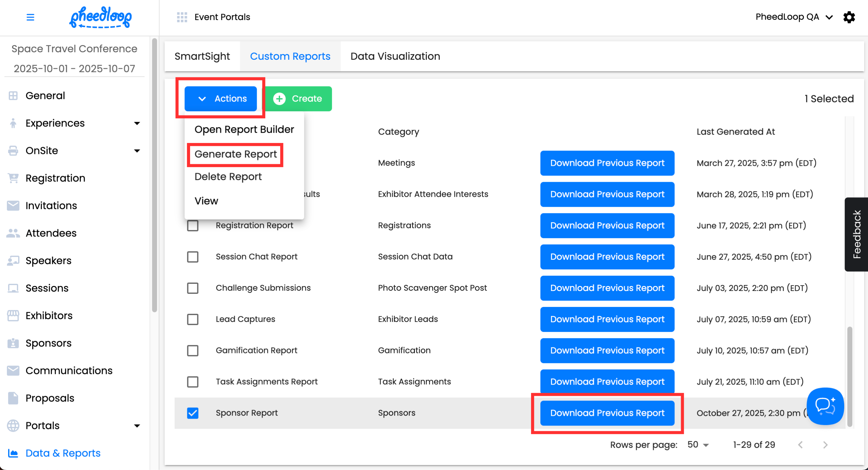Image resolution: width=868 pixels, height=470 pixels.
Task: Switch to the Data Visualization tab
Action: pyautogui.click(x=395, y=56)
